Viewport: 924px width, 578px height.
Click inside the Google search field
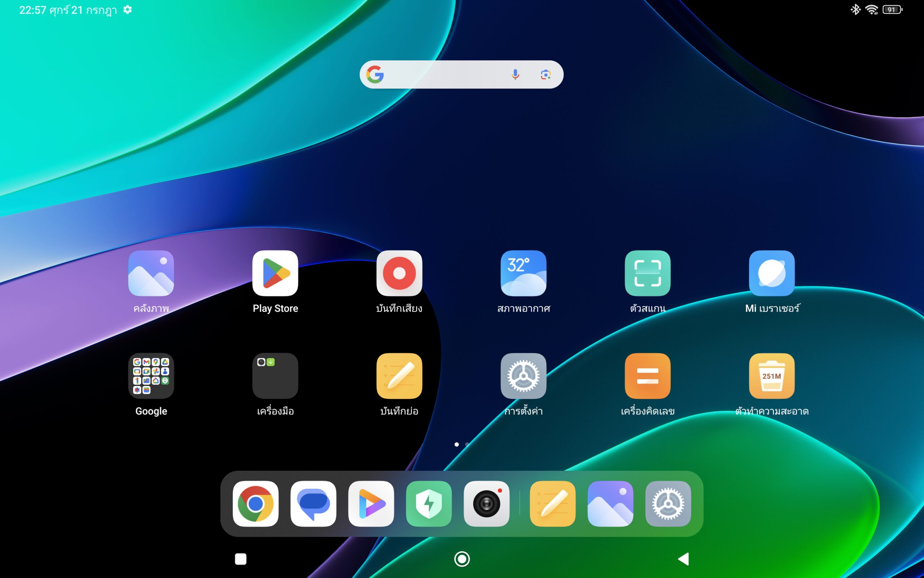pos(461,74)
